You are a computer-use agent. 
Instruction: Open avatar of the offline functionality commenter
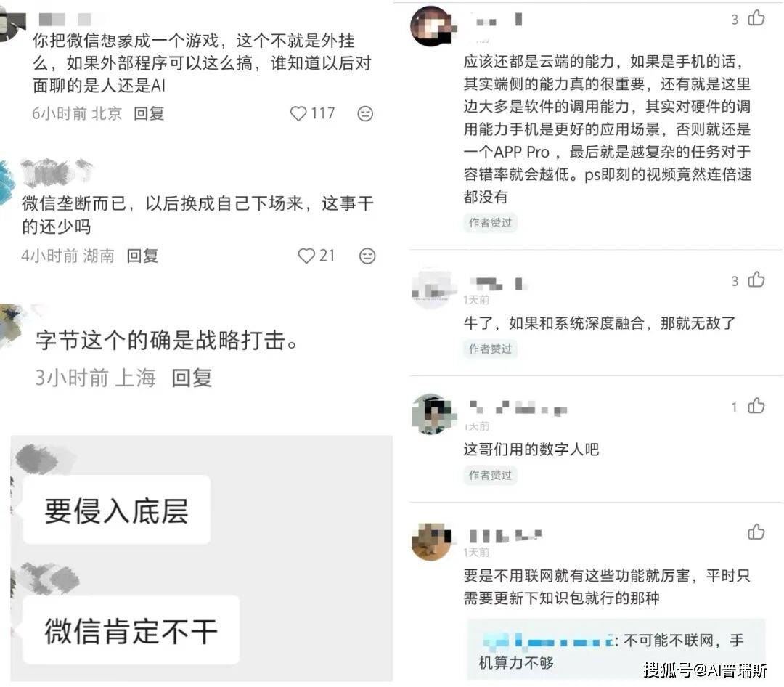pyautogui.click(x=431, y=542)
